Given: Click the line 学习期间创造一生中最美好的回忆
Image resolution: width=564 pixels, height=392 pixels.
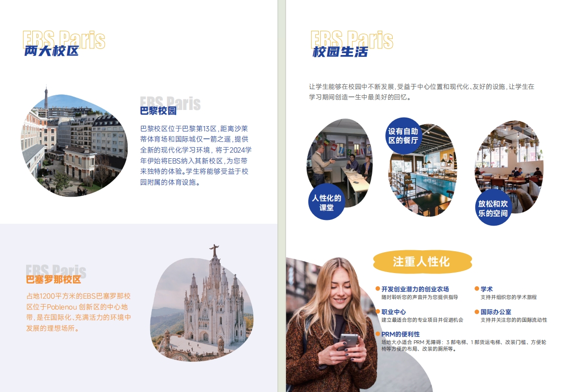Looking at the screenshot, I should pos(360,97).
